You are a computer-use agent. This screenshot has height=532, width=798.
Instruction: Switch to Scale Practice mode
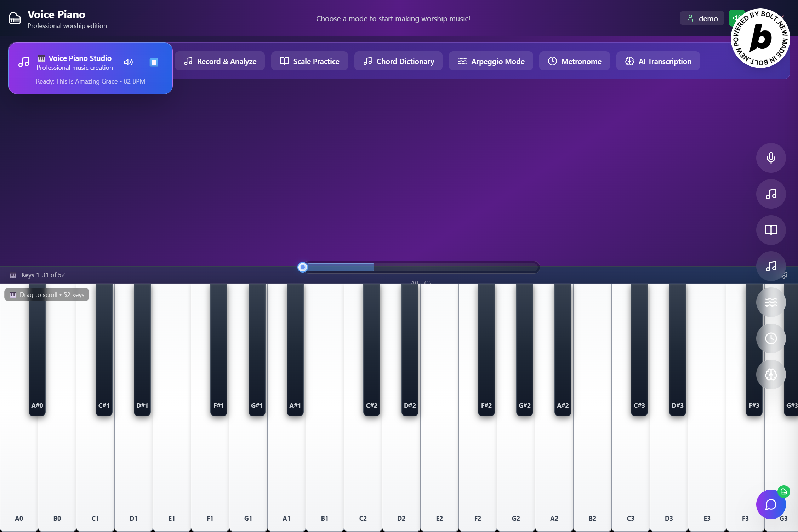pyautogui.click(x=309, y=61)
